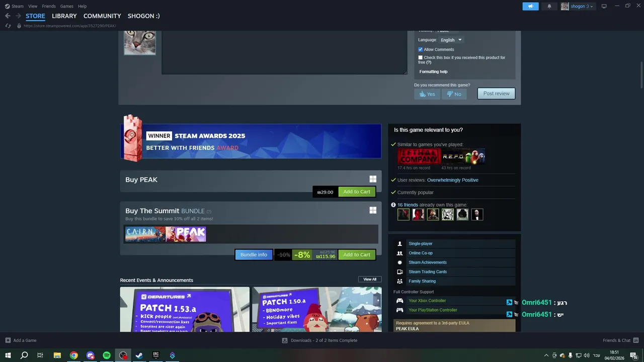
Task: Click the announcements megaphone icon
Action: coord(530,6)
